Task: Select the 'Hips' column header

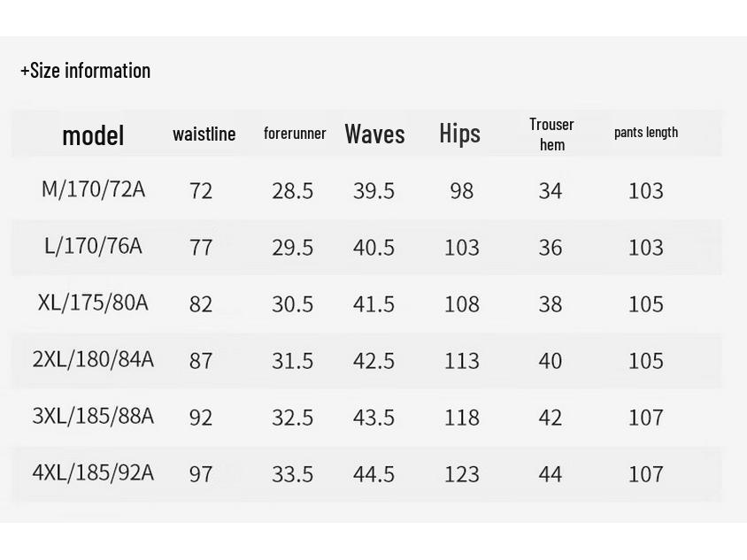Action: 459,134
